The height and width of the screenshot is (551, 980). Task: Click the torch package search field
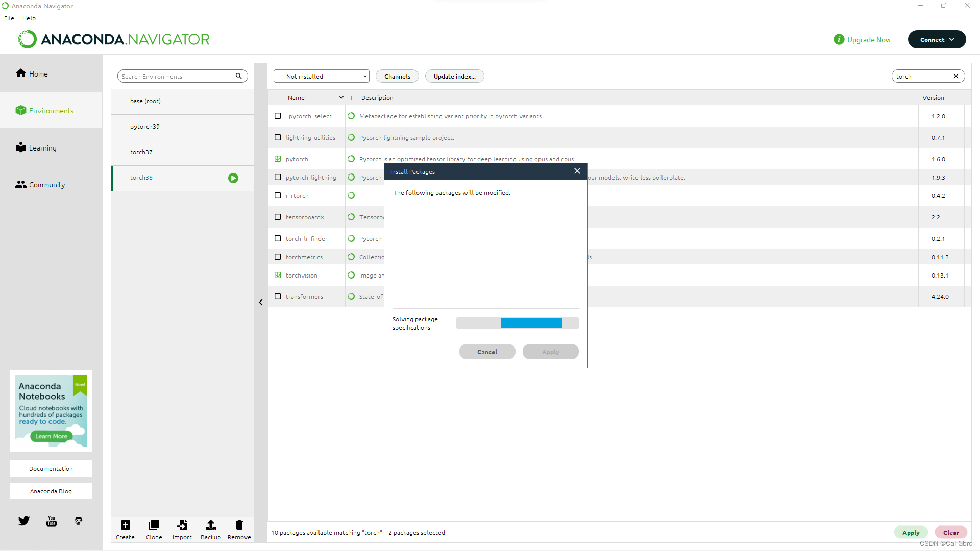pos(928,76)
